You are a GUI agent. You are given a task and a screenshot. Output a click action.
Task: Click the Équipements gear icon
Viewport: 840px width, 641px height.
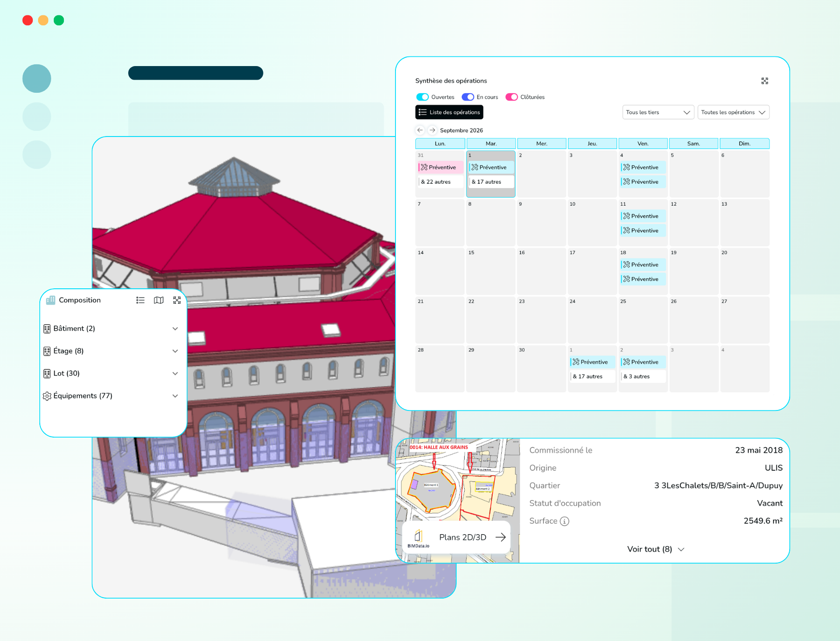47,396
